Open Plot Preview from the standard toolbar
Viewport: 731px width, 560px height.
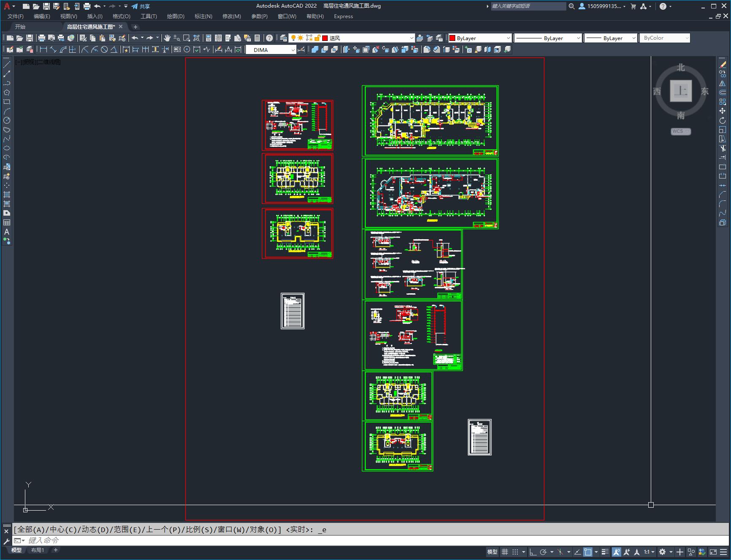(x=52, y=38)
